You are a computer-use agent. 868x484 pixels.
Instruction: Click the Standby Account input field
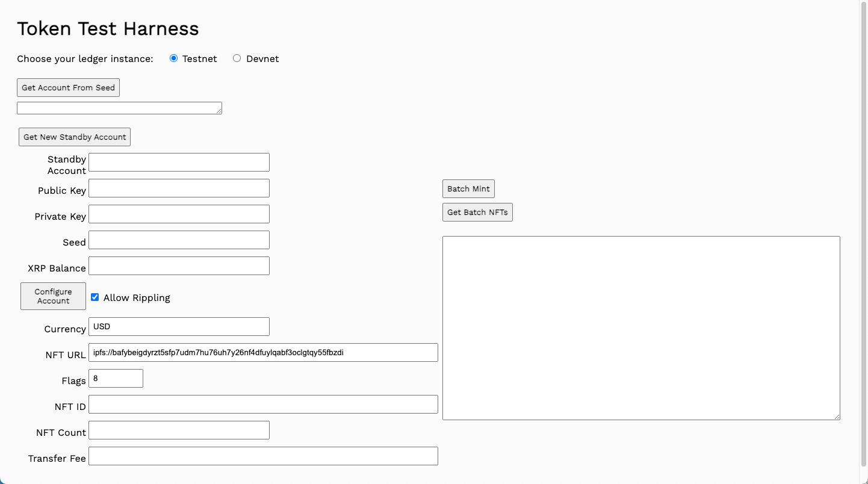pos(179,163)
